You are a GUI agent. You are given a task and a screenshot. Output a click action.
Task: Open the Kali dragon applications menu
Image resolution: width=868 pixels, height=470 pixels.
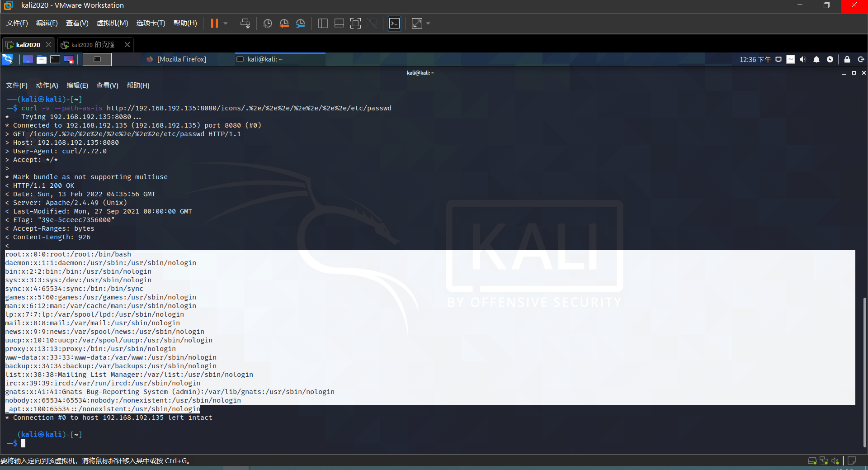coord(7,59)
